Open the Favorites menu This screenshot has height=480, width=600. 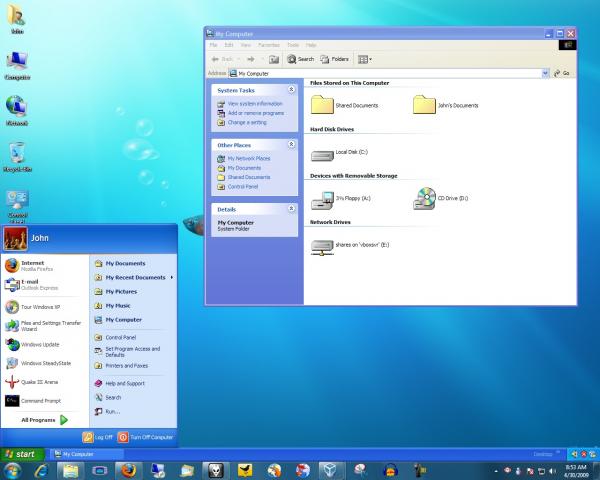[270, 45]
